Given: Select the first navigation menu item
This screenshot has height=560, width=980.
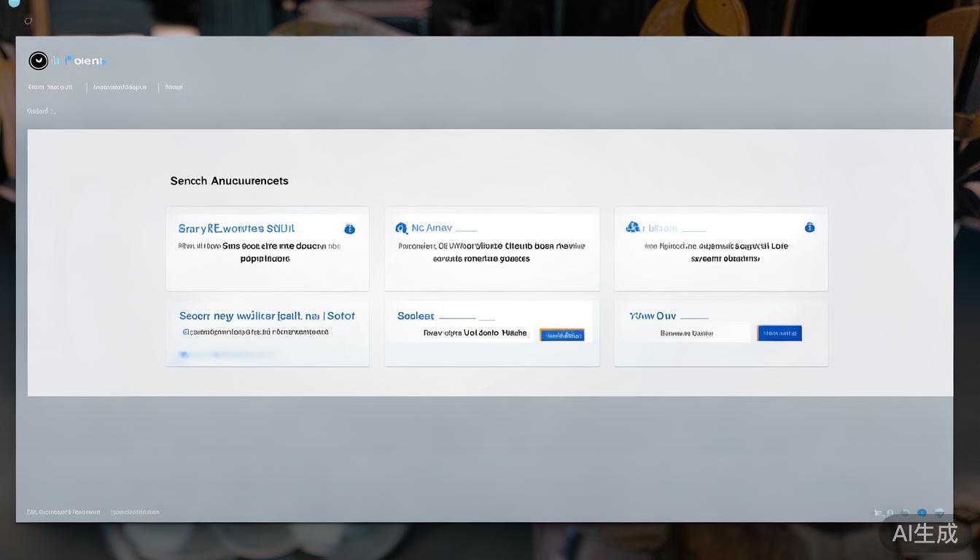Looking at the screenshot, I should (x=50, y=87).
